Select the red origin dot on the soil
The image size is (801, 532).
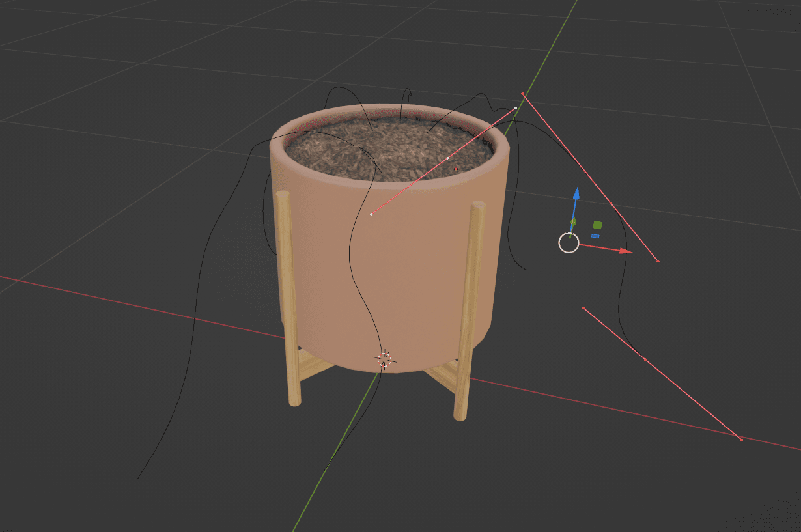pyautogui.click(x=456, y=169)
